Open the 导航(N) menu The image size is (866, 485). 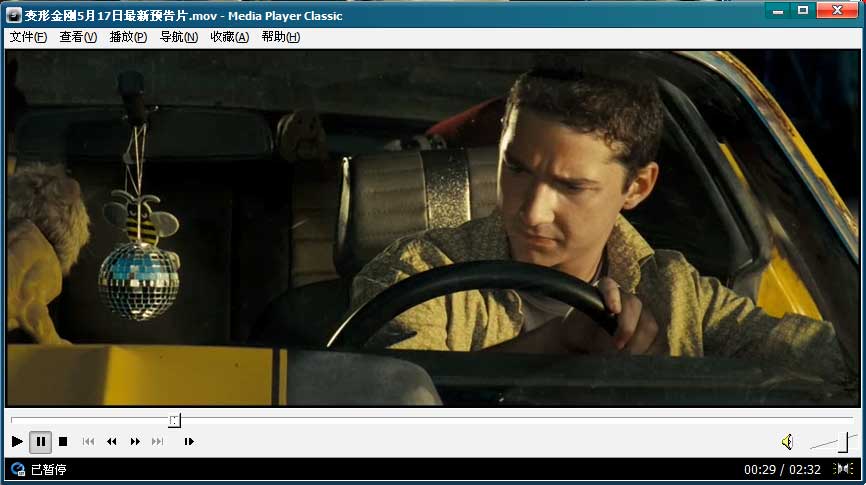179,37
